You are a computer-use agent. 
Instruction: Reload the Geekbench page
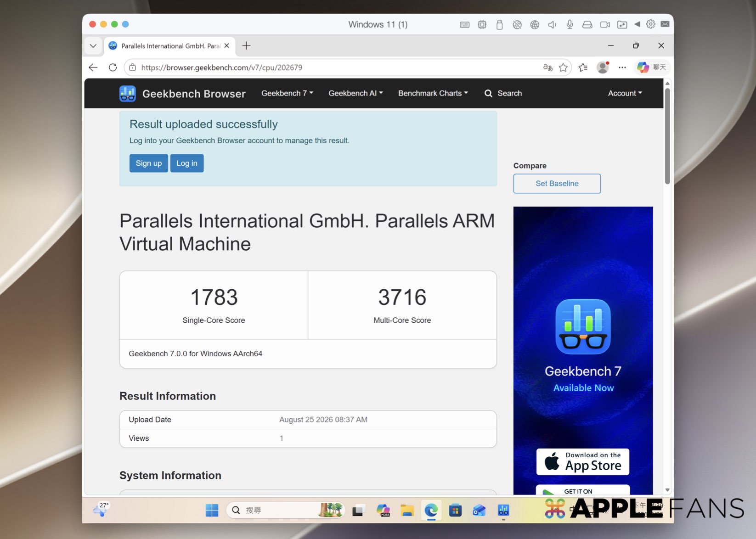[x=113, y=67]
